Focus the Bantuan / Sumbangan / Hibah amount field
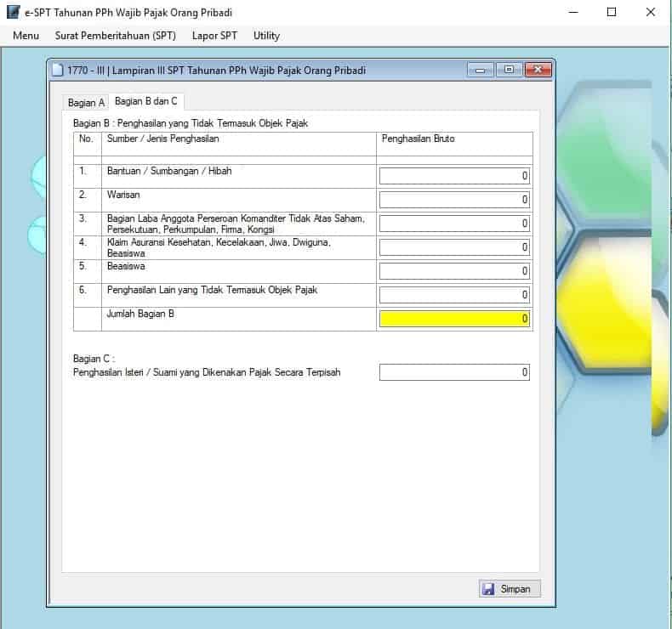This screenshot has width=672, height=629. pyautogui.click(x=454, y=176)
